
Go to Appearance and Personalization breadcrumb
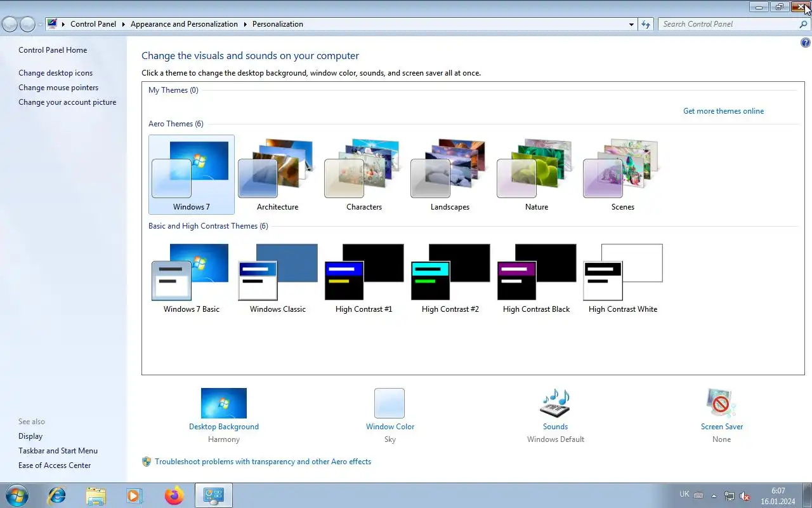click(x=184, y=24)
